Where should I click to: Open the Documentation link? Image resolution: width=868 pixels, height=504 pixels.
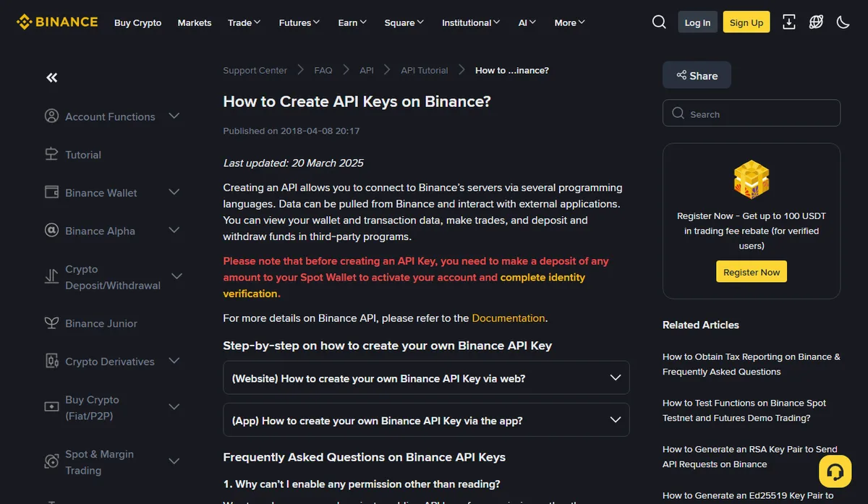tap(509, 318)
